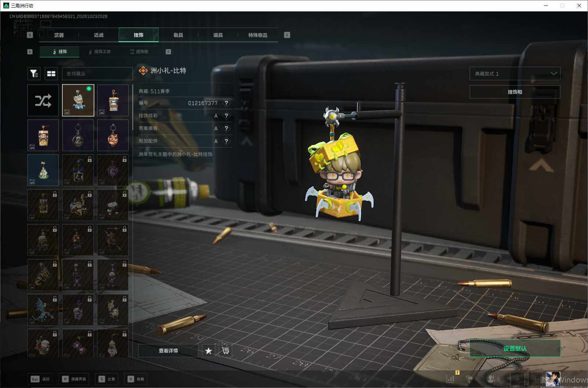
Task: Click the help icon for 挂饰炫彩
Action: click(226, 116)
